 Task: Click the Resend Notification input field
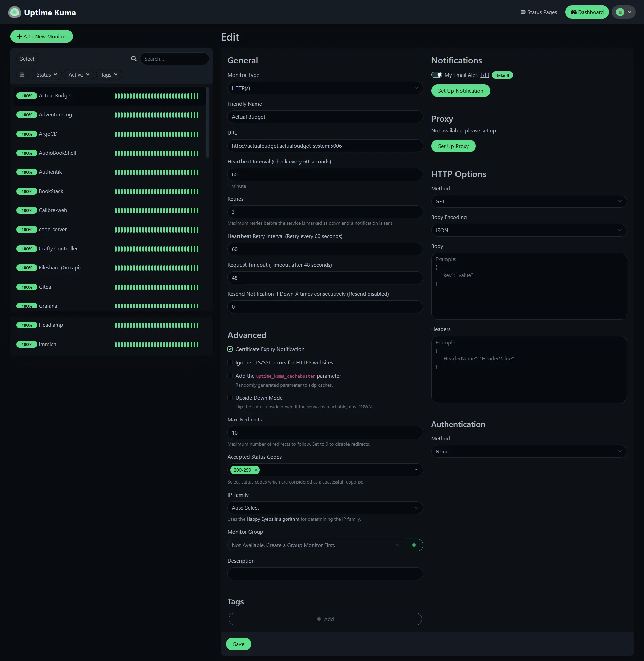[x=325, y=307]
